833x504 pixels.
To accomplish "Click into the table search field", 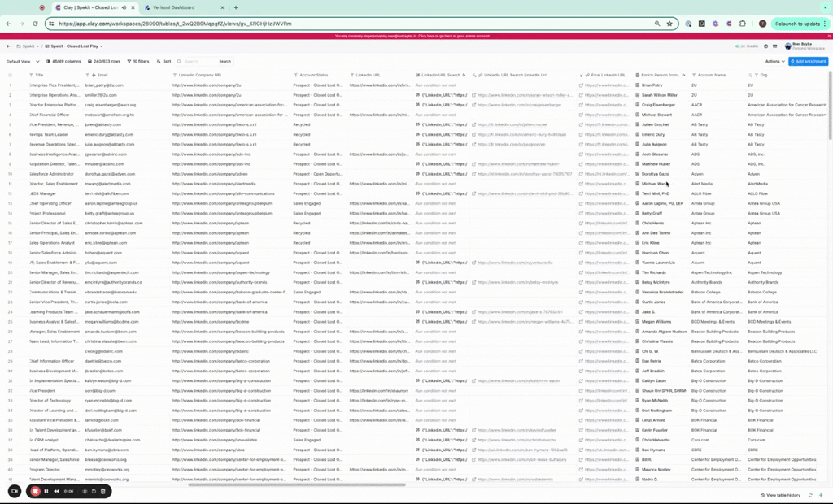I will (198, 61).
